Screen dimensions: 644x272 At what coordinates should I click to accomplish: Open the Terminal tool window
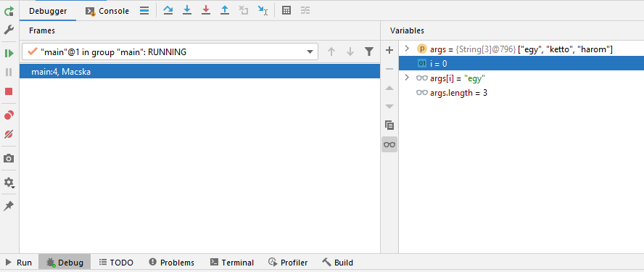click(232, 263)
